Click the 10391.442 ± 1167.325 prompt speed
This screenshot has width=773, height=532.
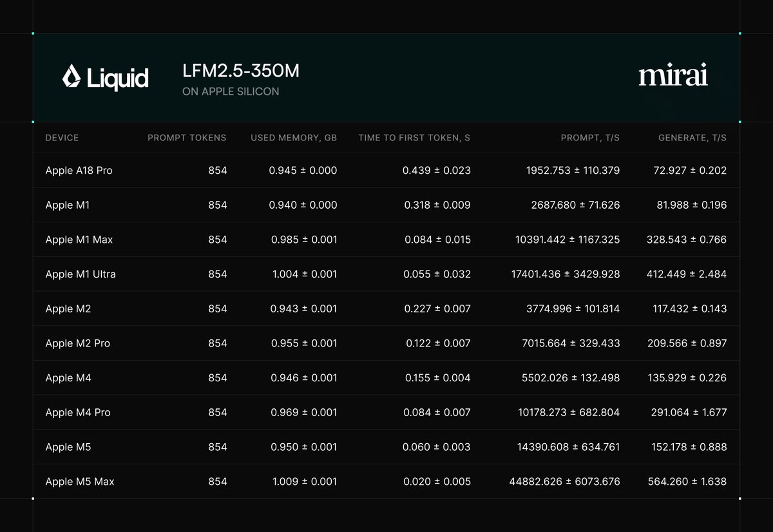[x=568, y=240]
